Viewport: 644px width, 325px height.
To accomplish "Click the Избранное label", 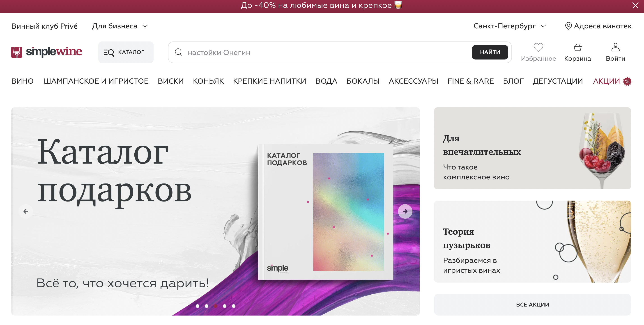I will tap(538, 58).
